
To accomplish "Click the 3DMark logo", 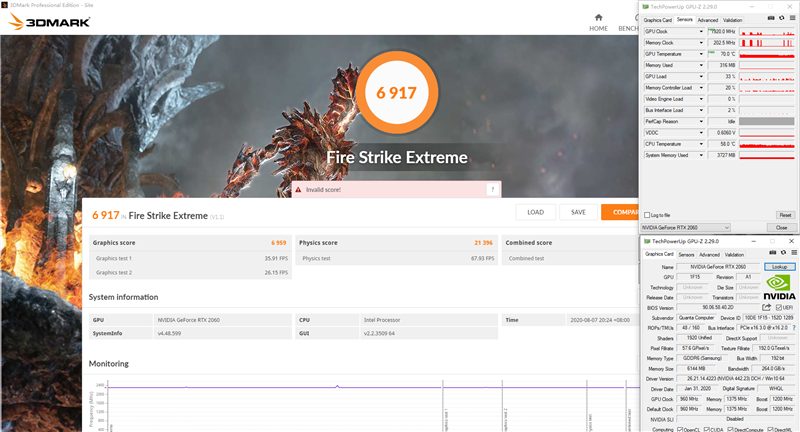I will pyautogui.click(x=49, y=21).
